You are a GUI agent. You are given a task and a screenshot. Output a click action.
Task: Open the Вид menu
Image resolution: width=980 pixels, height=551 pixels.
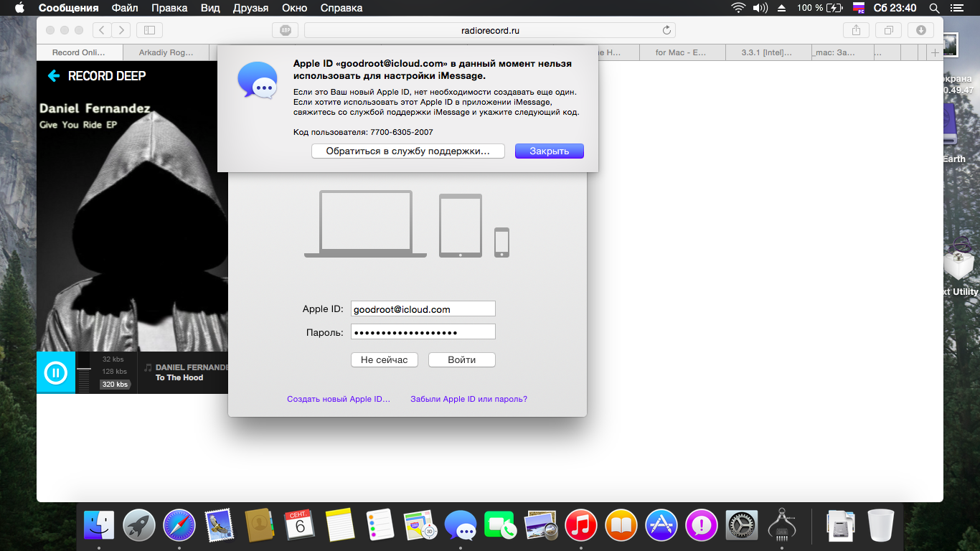coord(210,8)
